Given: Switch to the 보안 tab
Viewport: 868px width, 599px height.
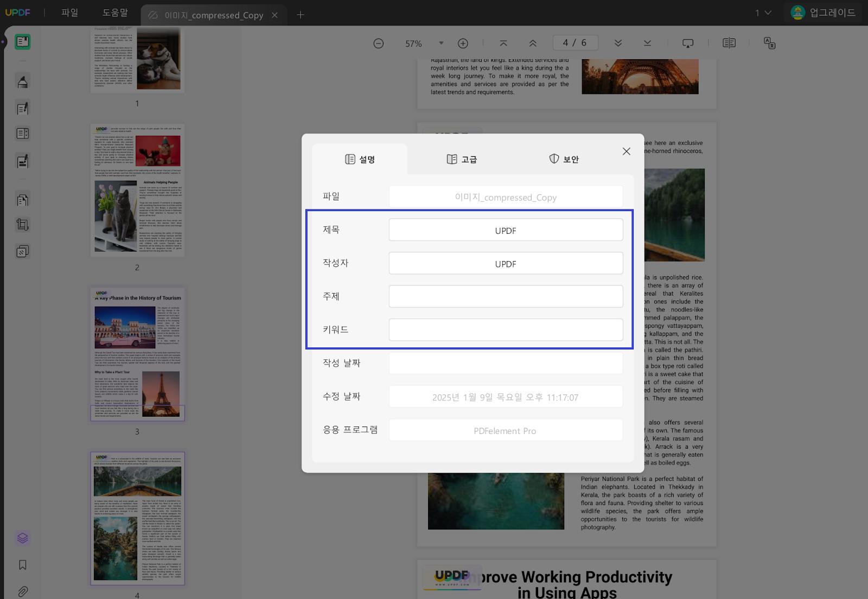Looking at the screenshot, I should coord(564,159).
